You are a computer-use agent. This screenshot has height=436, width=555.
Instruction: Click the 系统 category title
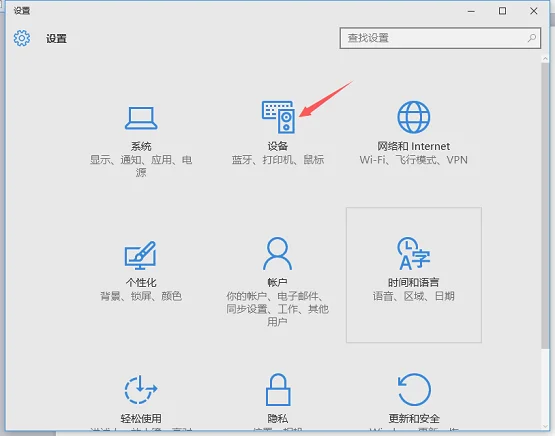[141, 146]
